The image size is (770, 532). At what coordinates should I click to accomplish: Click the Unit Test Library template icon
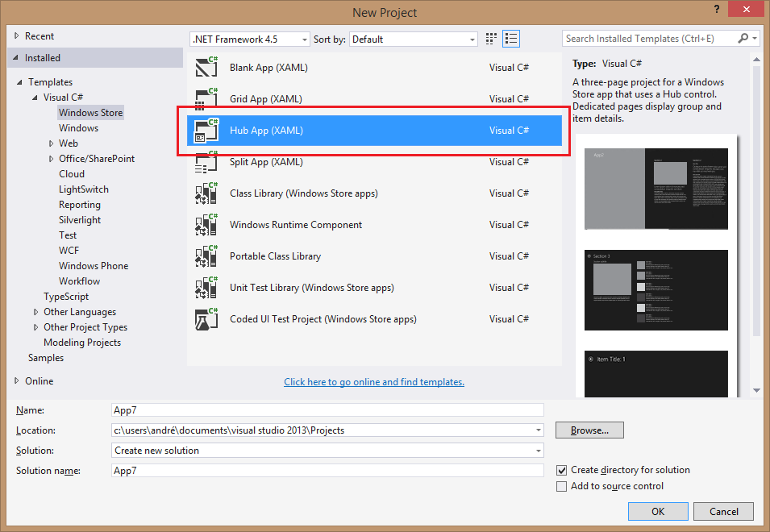tap(206, 288)
